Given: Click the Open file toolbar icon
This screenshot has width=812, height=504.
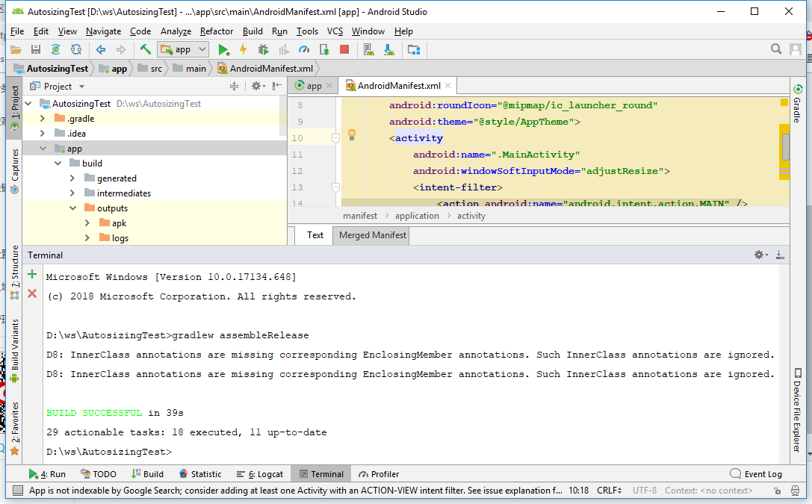Looking at the screenshot, I should 16,50.
